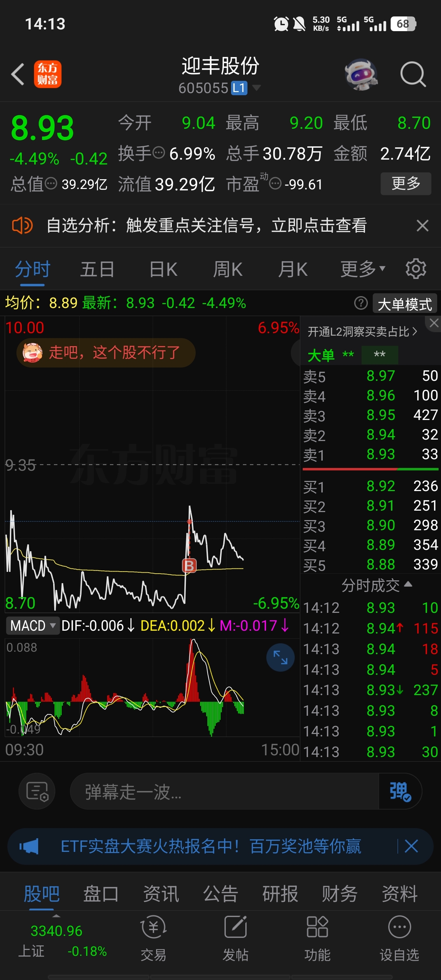The image size is (441, 980).
Task: Open 交易 trade icon
Action: pos(153,939)
